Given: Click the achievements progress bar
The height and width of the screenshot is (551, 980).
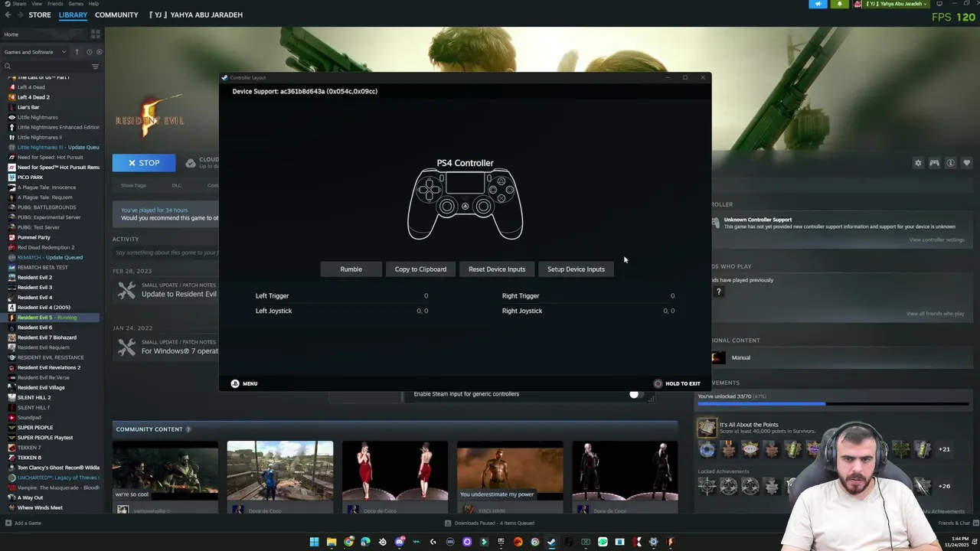Looking at the screenshot, I should tap(834, 404).
